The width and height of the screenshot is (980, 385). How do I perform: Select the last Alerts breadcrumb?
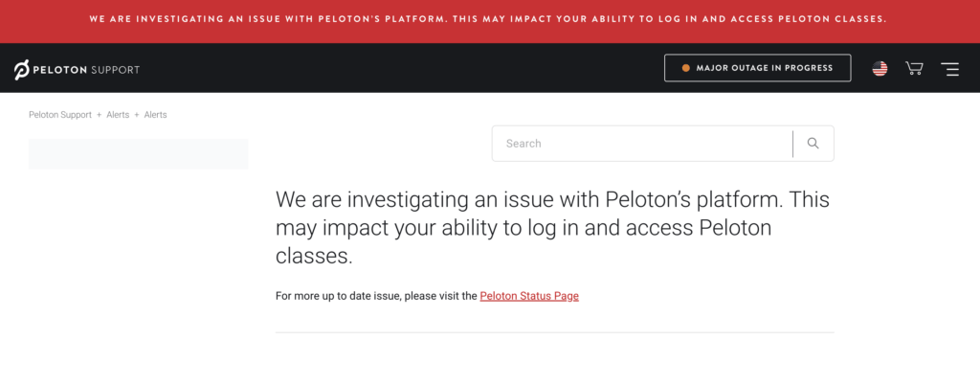coord(155,115)
